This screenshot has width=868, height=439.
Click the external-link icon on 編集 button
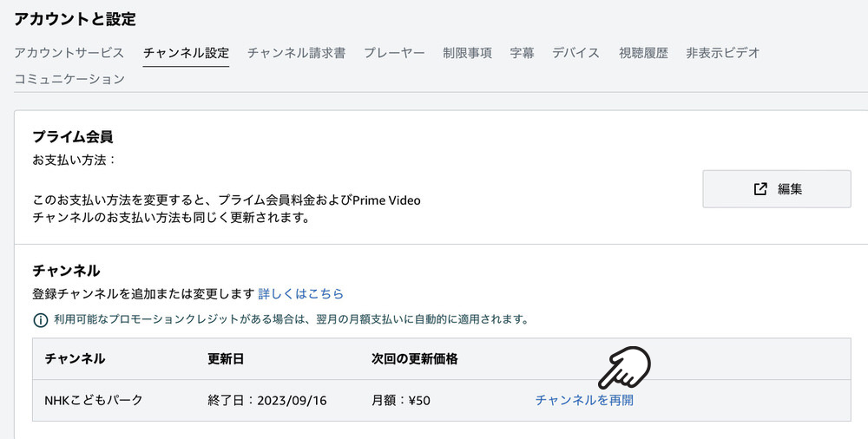[x=760, y=189]
